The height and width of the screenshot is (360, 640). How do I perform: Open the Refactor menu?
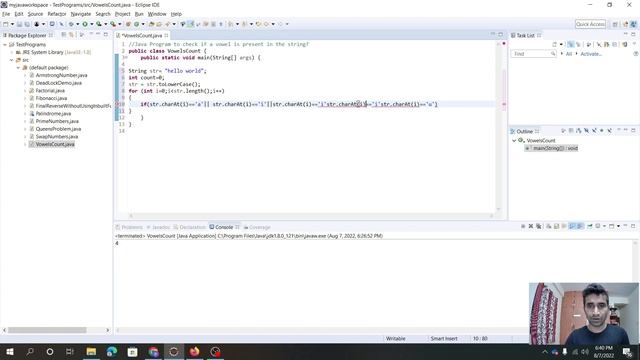[57, 14]
